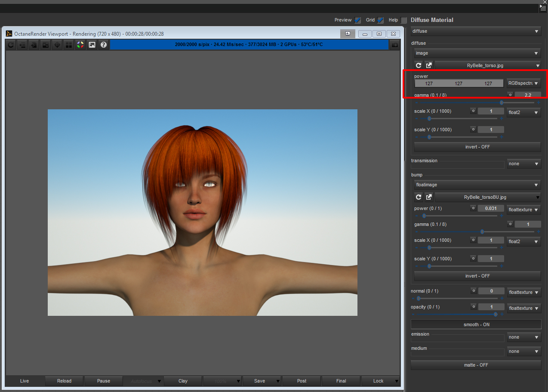Click the color wheel icon in viewport toolbar
Image resolution: width=548 pixels, height=392 pixels.
[x=80, y=45]
